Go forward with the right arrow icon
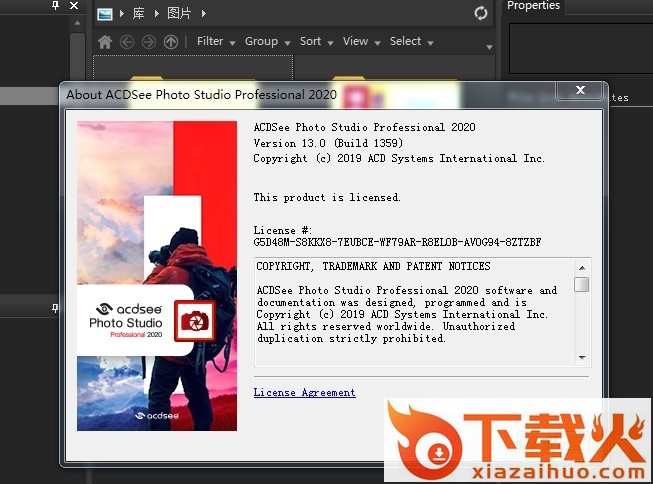Image resolution: width=653 pixels, height=484 pixels. [149, 42]
